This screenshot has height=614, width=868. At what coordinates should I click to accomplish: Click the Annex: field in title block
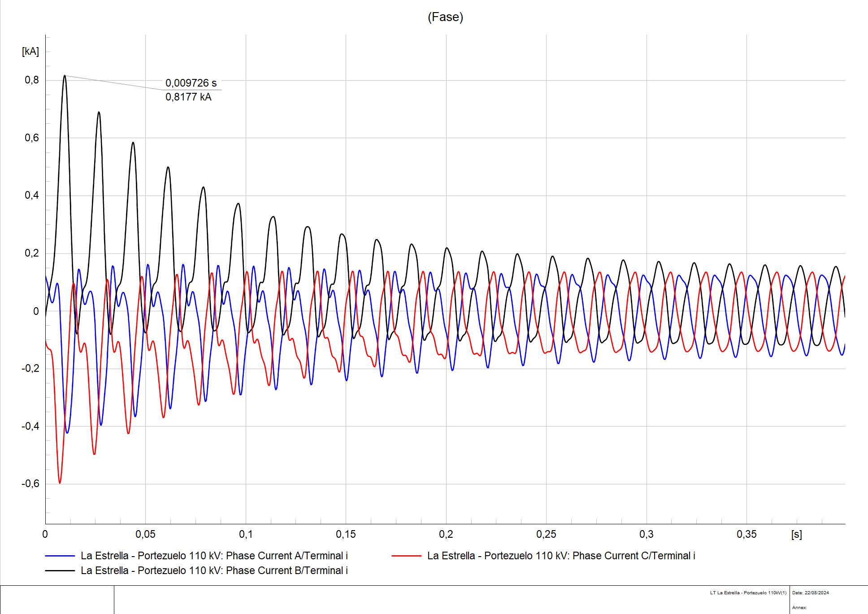799,607
